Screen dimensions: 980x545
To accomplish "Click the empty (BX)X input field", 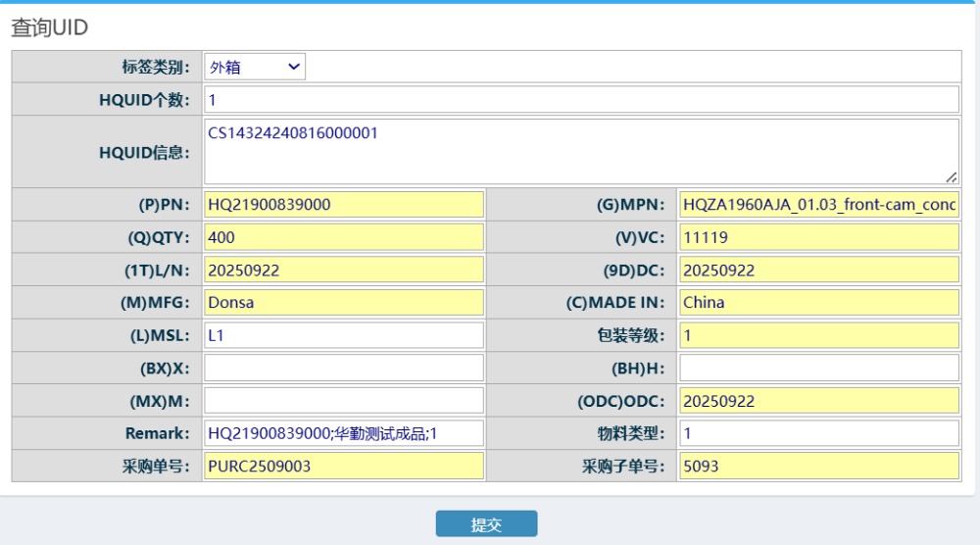I will pos(344,368).
